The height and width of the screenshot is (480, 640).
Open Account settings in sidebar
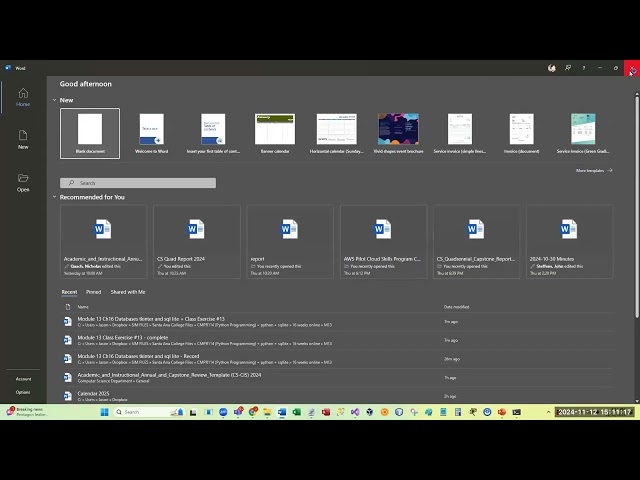coord(23,379)
